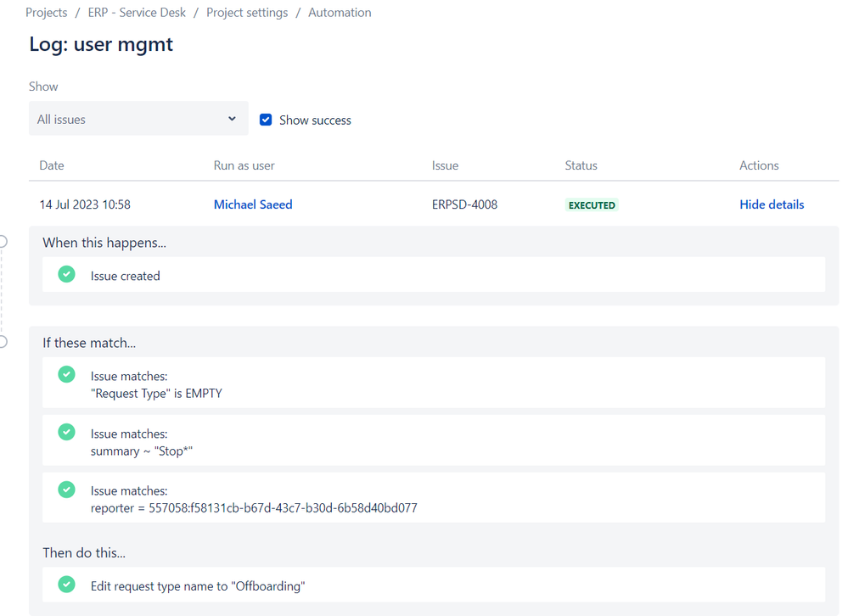Click check icon for Request Type is EMPTY
Viewport: 848px width, 616px height.
point(66,374)
